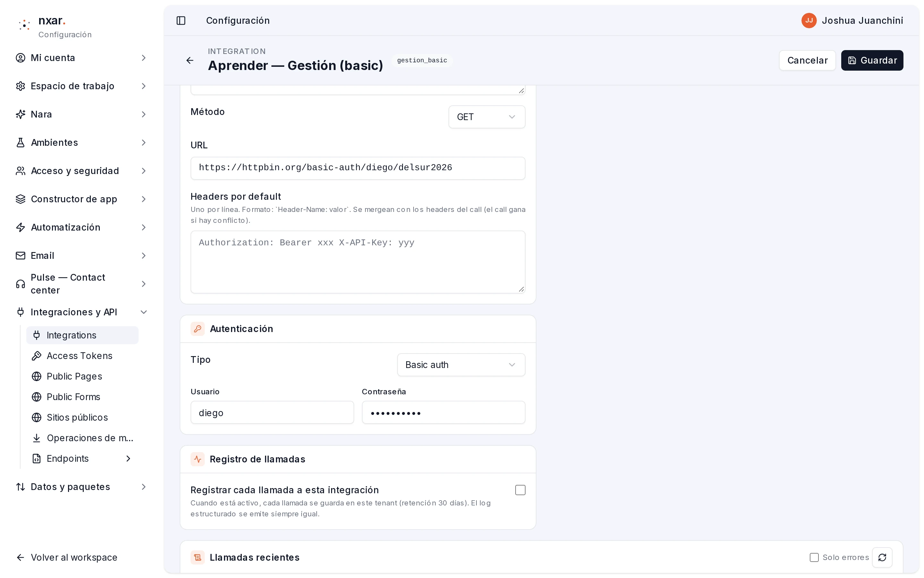The height and width of the screenshot is (578, 924).
Task: Click into the URL input field
Action: (x=358, y=168)
